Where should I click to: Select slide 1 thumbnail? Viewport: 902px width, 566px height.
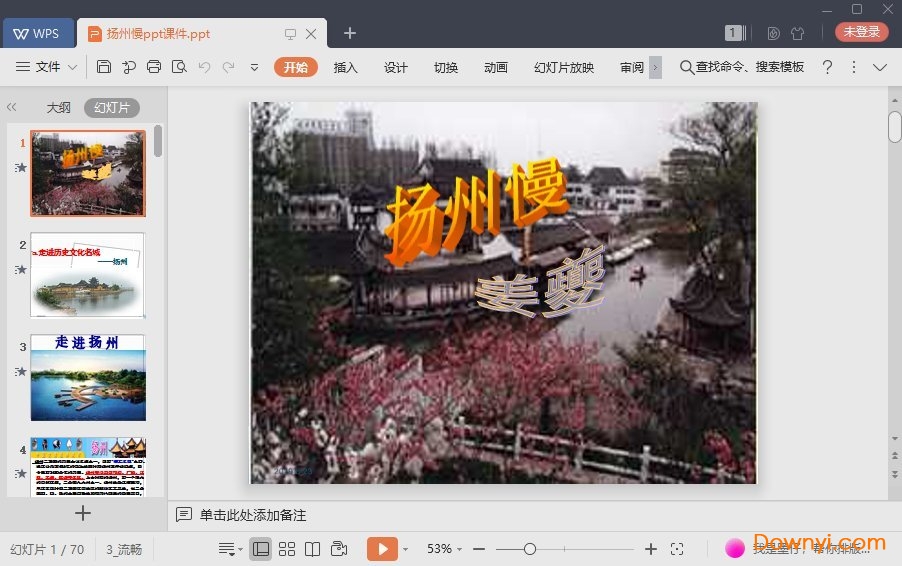point(88,173)
